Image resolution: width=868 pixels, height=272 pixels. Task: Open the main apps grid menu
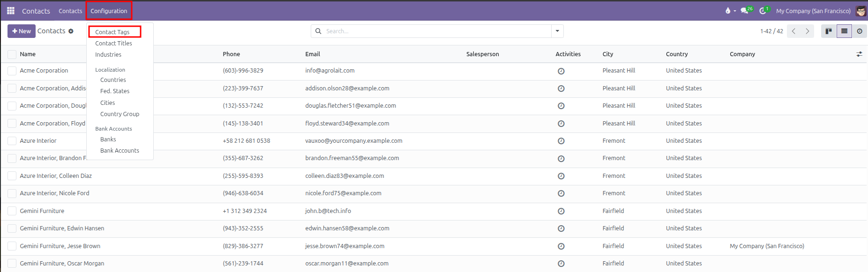11,10
